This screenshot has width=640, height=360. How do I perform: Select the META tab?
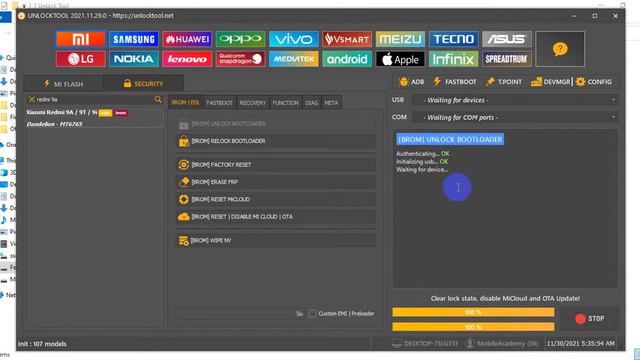(x=331, y=102)
